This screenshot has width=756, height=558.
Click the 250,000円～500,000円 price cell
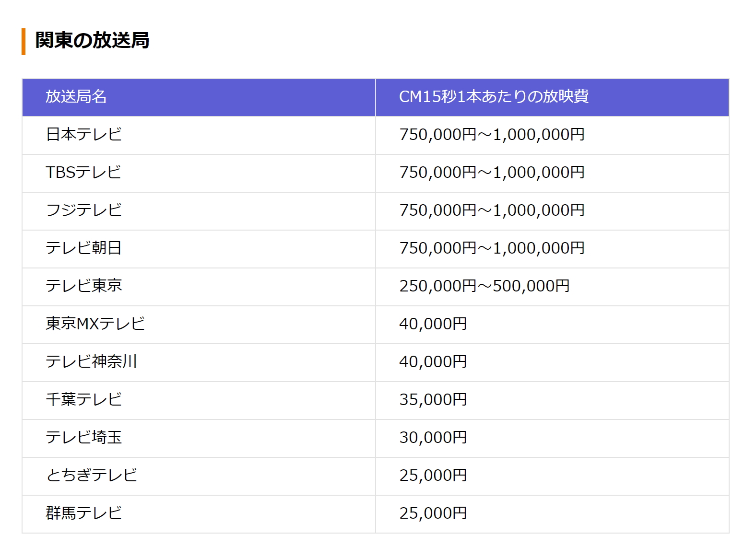click(x=484, y=286)
